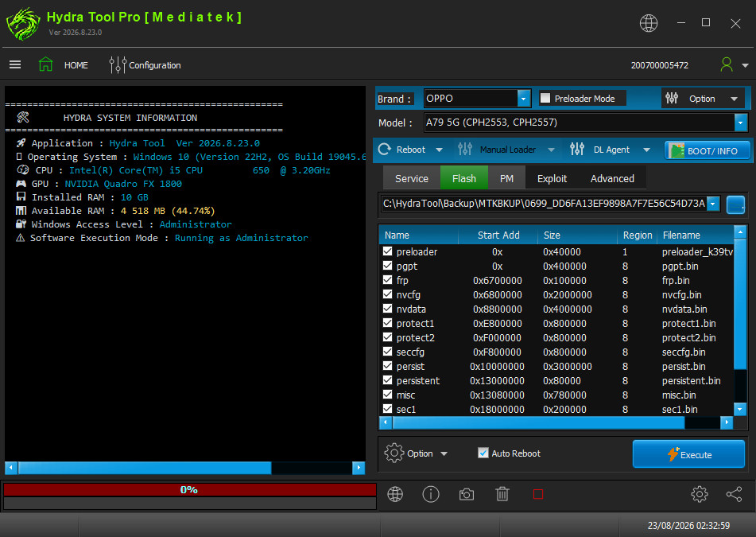
Task: Uncheck the nvcfg partition checkbox
Action: point(387,294)
